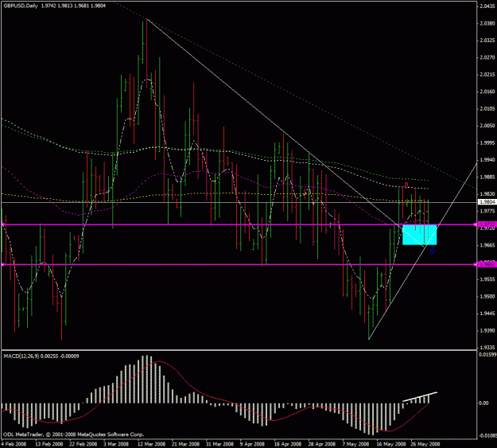This screenshot has height=448, width=497.
Task: Click the 9 Apr 2008 date label
Action: tap(252, 444)
